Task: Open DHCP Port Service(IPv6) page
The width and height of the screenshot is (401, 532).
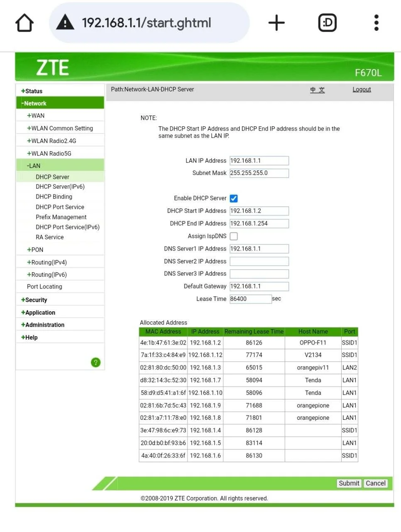Action: tap(68, 227)
